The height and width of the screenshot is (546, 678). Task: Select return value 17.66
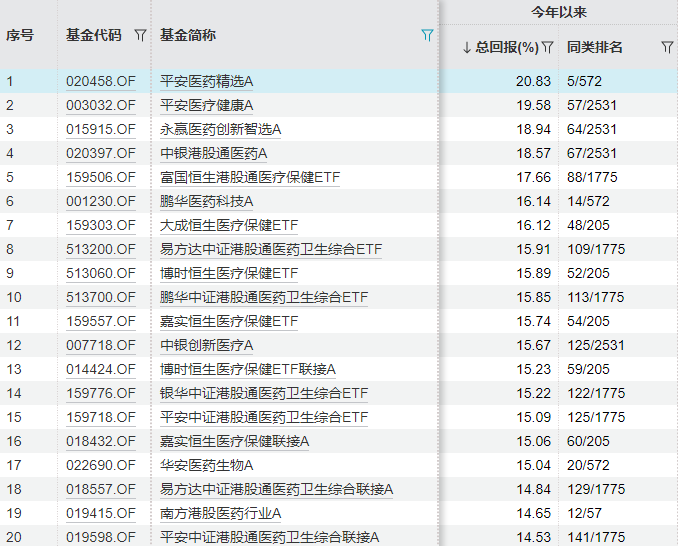click(x=534, y=177)
